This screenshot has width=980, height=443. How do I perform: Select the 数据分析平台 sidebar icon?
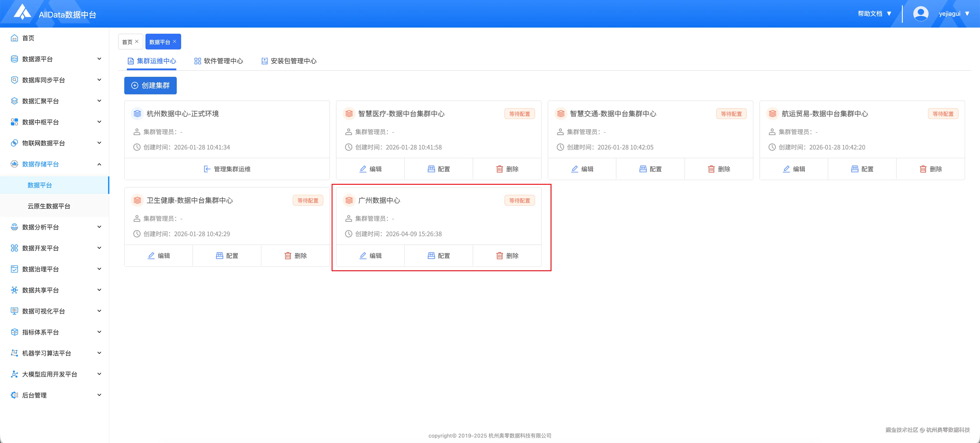14,227
